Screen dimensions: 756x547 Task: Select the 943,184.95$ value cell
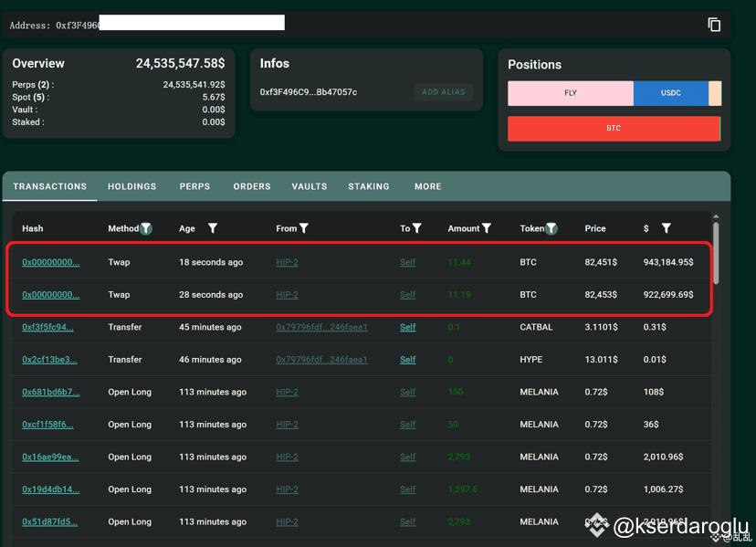[668, 262]
